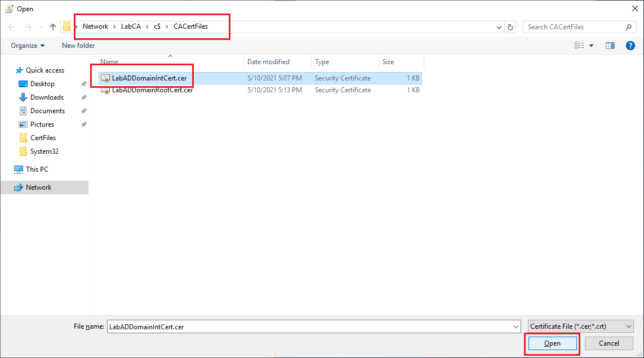644x358 pixels.
Task: Click the LabADDomainRootCert.cer certificate icon
Action: point(105,90)
